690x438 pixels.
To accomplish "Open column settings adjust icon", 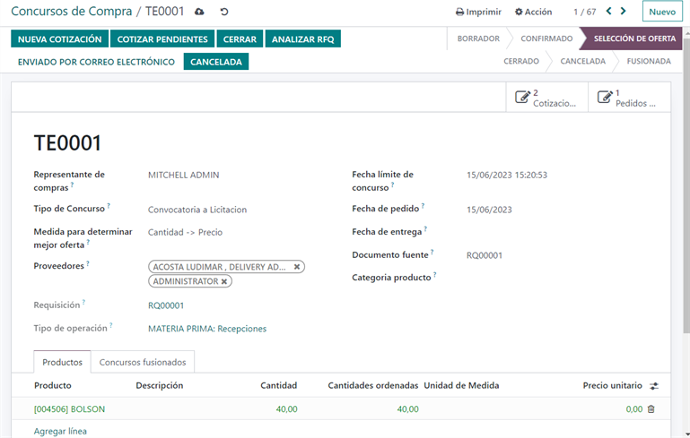I will (x=654, y=385).
